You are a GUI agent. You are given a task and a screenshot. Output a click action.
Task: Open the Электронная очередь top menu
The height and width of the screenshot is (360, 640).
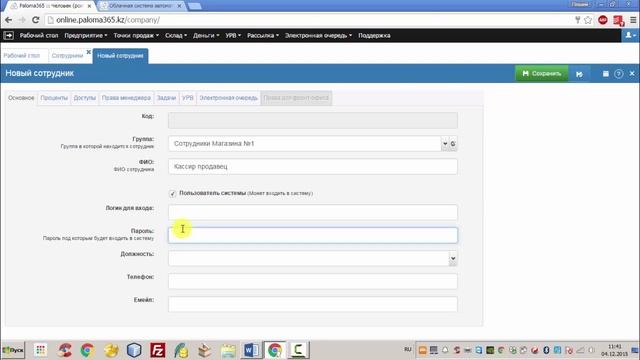pyautogui.click(x=318, y=36)
